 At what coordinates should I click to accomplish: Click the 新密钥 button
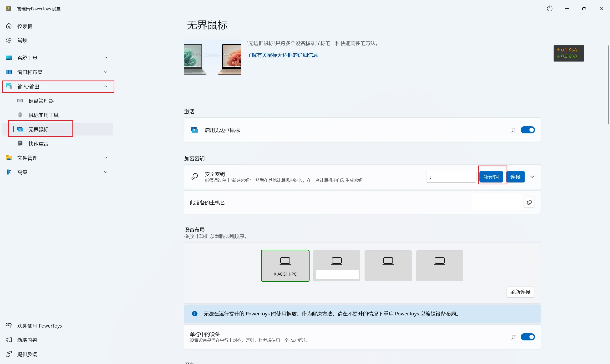pyautogui.click(x=491, y=177)
